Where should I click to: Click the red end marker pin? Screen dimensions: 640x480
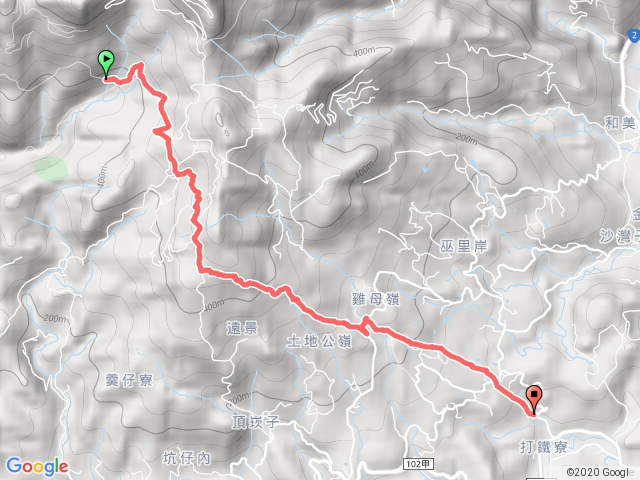pos(534,400)
